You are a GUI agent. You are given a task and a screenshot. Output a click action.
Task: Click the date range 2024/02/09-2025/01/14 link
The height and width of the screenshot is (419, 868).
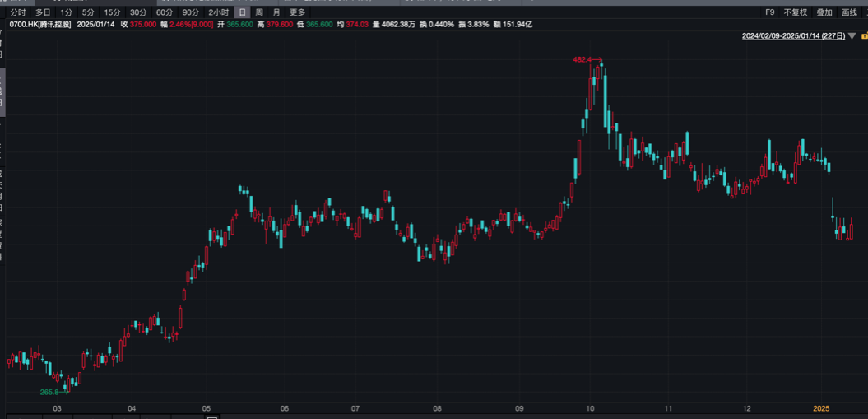(792, 36)
